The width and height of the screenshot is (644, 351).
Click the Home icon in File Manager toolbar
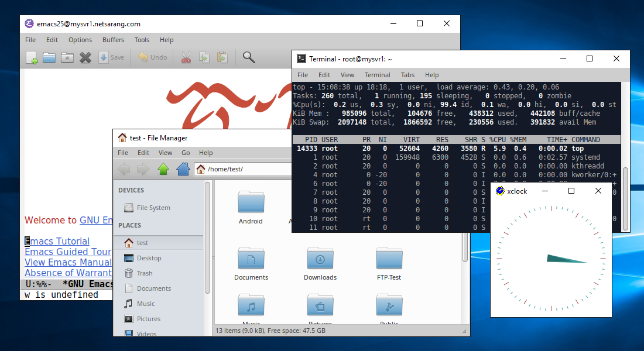coord(183,169)
